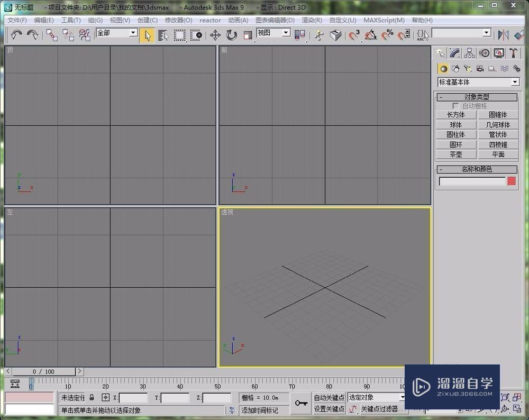Select Cameras category icon
The height and width of the screenshot is (420, 529).
[480, 69]
